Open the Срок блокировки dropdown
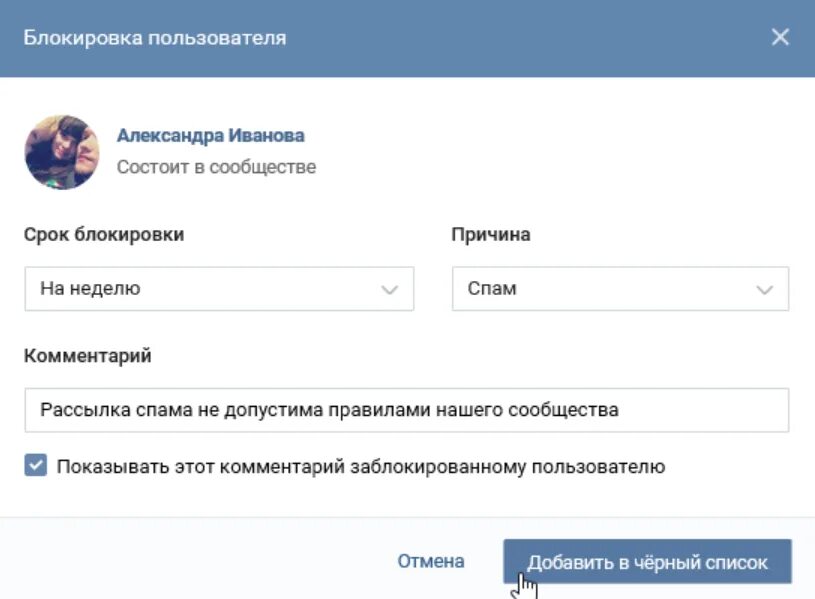815x599 pixels. coord(218,289)
